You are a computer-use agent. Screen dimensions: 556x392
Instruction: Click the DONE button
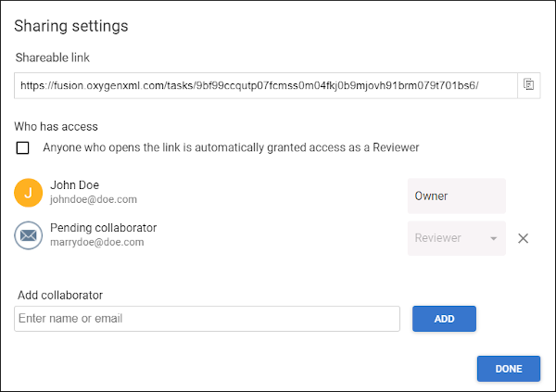[509, 369]
